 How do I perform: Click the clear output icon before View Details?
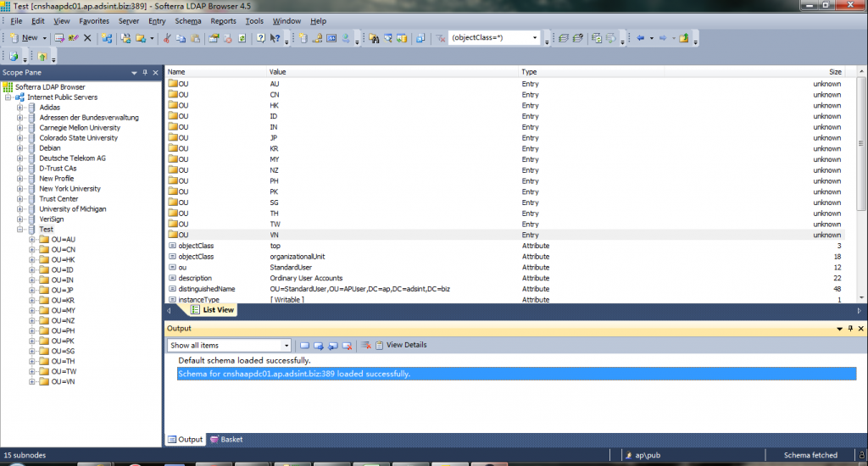pyautogui.click(x=366, y=346)
